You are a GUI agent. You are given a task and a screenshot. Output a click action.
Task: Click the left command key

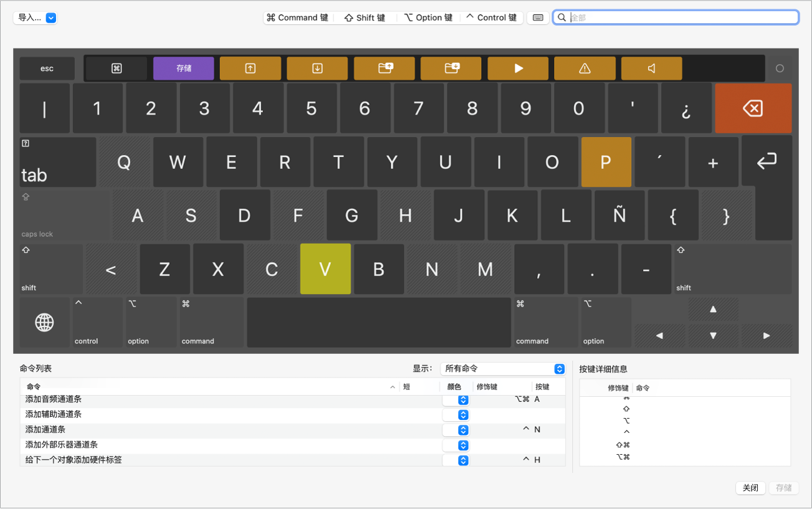[x=212, y=323]
